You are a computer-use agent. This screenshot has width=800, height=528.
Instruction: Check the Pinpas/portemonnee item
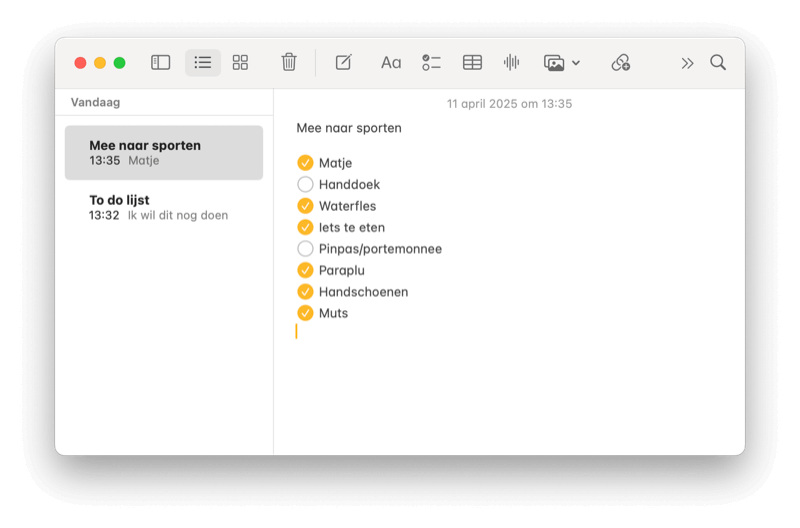point(305,248)
